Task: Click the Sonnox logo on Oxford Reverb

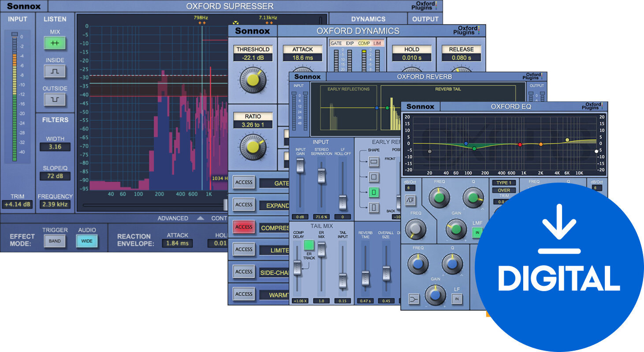Action: point(307,76)
